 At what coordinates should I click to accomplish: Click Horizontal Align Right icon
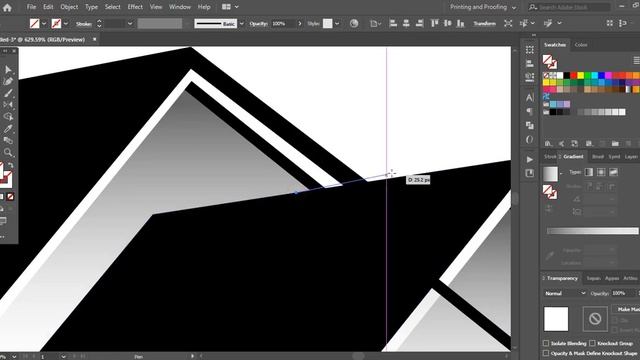point(419,24)
